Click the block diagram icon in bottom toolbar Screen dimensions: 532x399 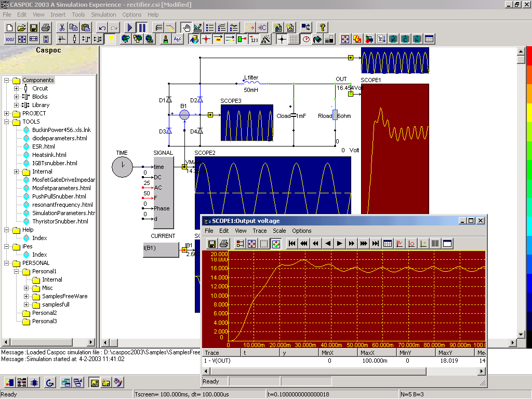(x=22, y=383)
